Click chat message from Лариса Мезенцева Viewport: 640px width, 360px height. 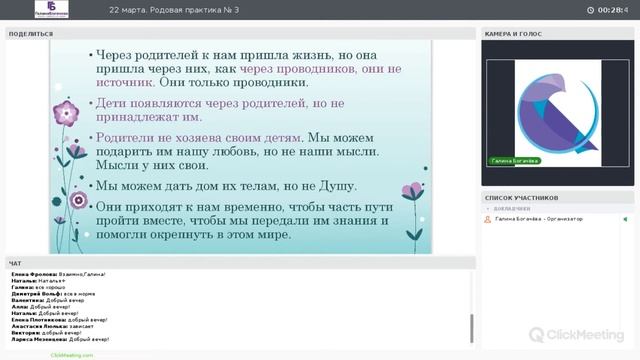pos(60,340)
